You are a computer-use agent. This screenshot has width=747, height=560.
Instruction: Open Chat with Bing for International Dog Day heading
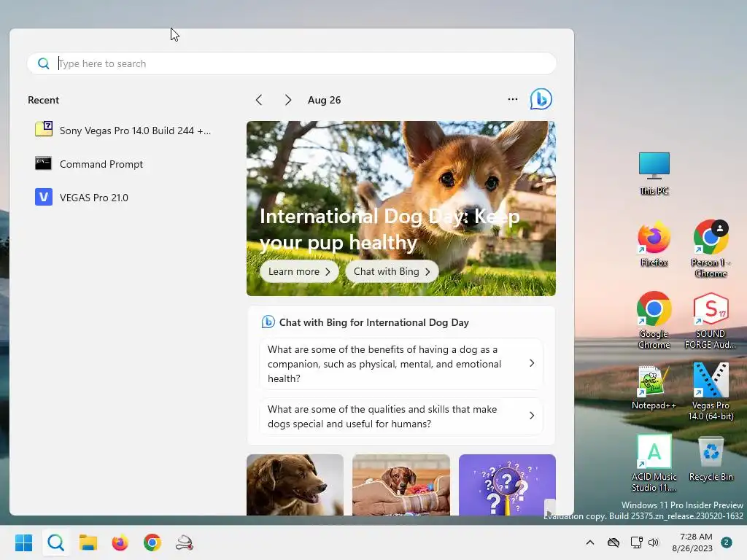click(374, 322)
